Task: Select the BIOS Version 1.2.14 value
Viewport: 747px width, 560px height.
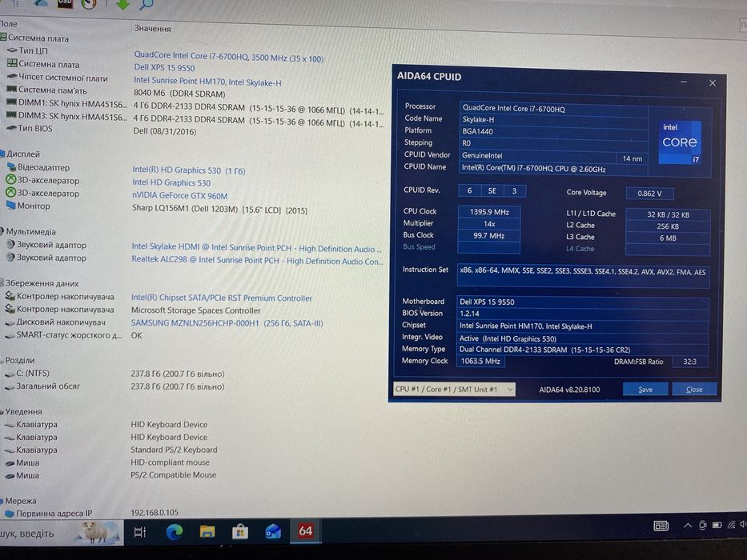Action: pos(582,314)
